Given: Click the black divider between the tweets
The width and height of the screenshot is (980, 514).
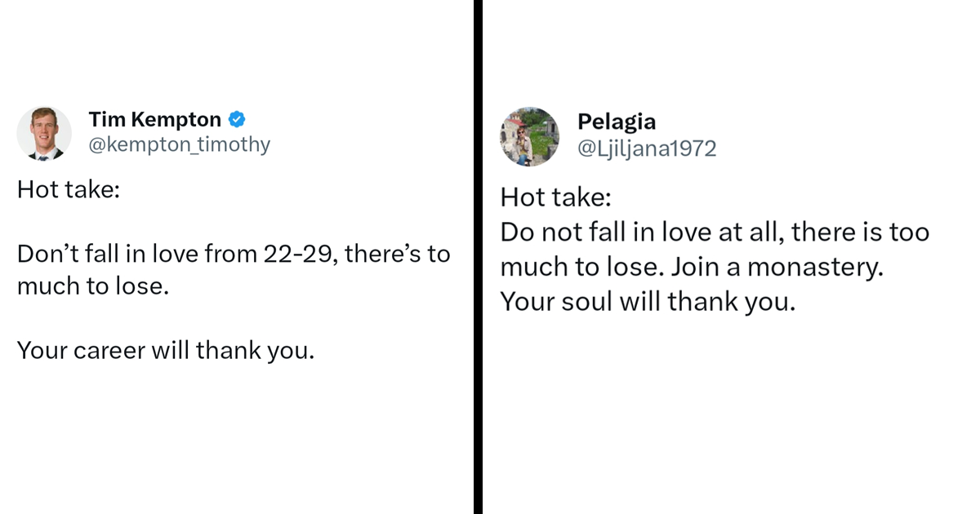Looking at the screenshot, I should point(478,257).
